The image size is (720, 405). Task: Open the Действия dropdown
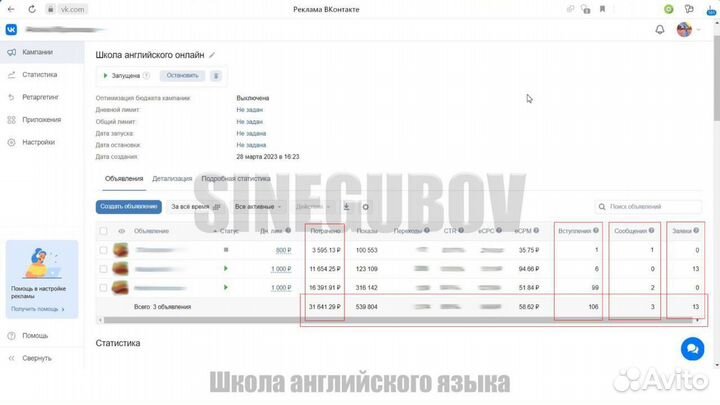point(313,207)
